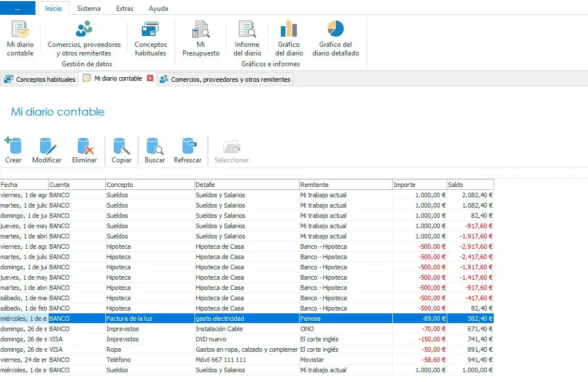Switch to the Sistema ribbon tab
The image size is (588, 382).
tap(89, 9)
